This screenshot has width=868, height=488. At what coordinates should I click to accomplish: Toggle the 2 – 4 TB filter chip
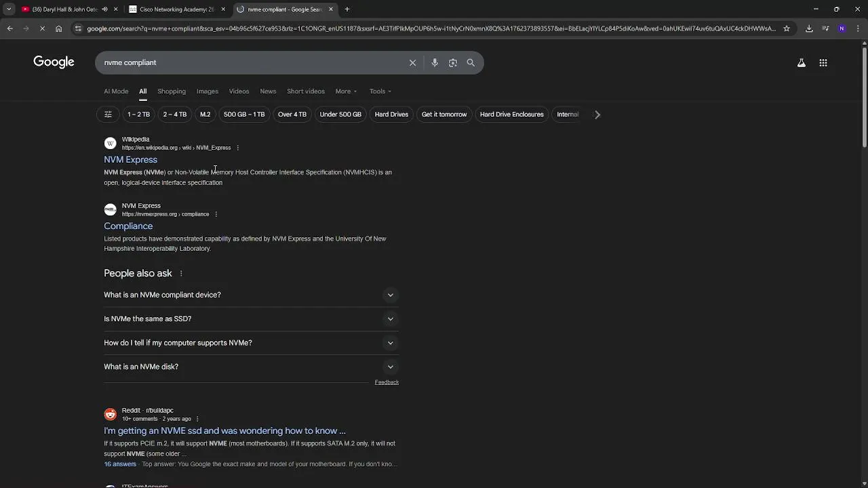pos(174,115)
